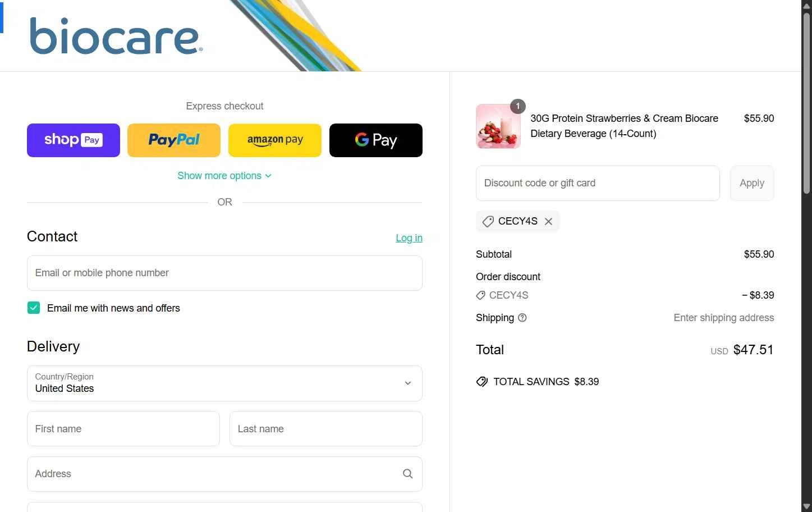Uncheck Email me with news and offers
812x512 pixels.
[34, 308]
